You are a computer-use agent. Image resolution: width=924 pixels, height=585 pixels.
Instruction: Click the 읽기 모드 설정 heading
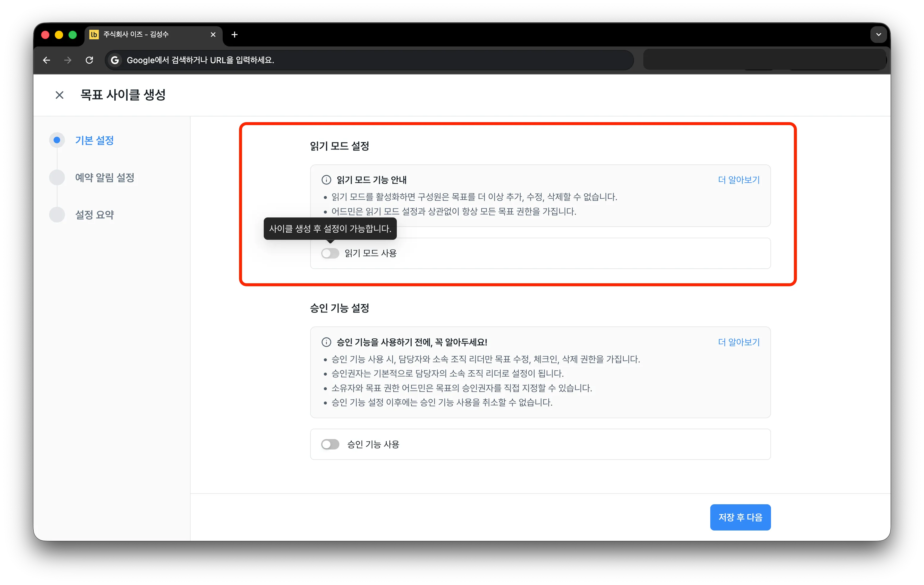pos(340,146)
